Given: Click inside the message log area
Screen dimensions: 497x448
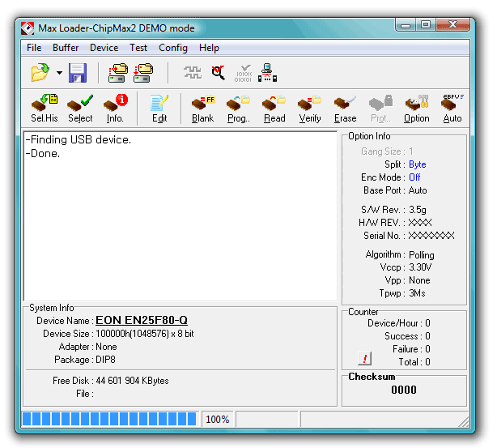Looking at the screenshot, I should [181, 215].
